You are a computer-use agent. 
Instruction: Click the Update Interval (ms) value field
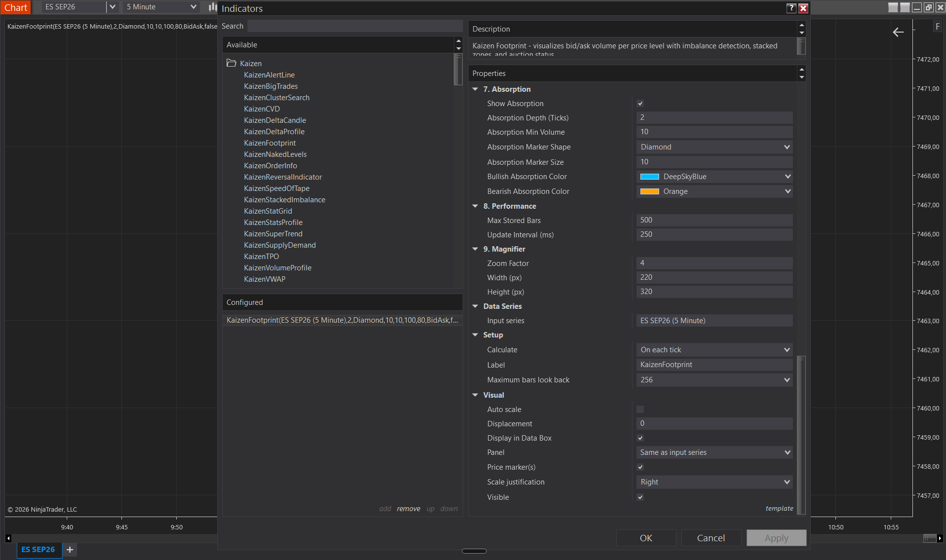point(714,234)
